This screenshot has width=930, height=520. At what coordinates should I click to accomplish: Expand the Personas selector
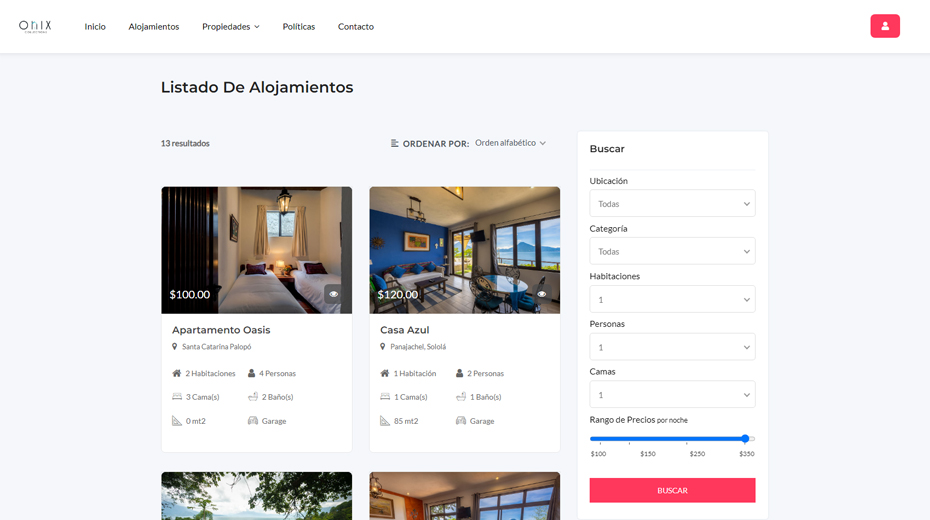(672, 347)
